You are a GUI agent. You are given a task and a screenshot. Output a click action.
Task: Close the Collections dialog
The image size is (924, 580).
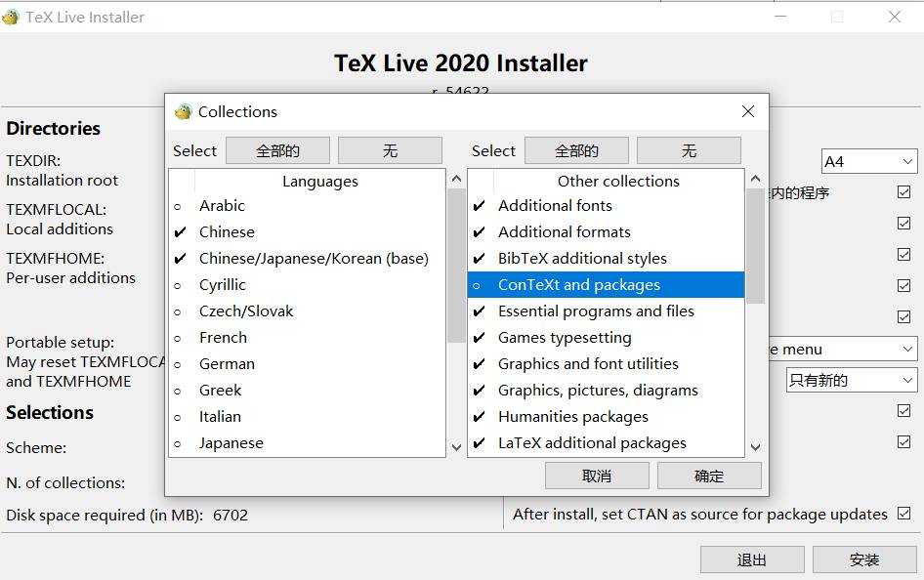(748, 111)
